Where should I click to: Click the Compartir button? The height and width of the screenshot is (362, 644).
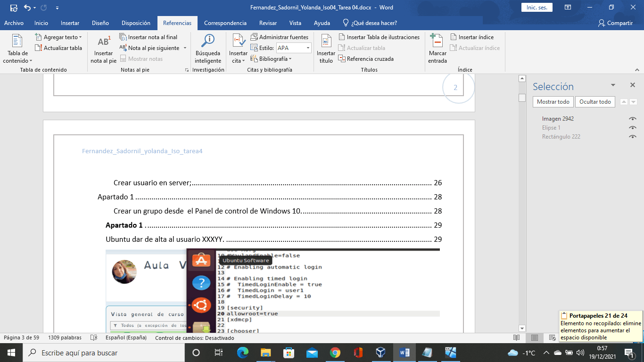click(615, 23)
